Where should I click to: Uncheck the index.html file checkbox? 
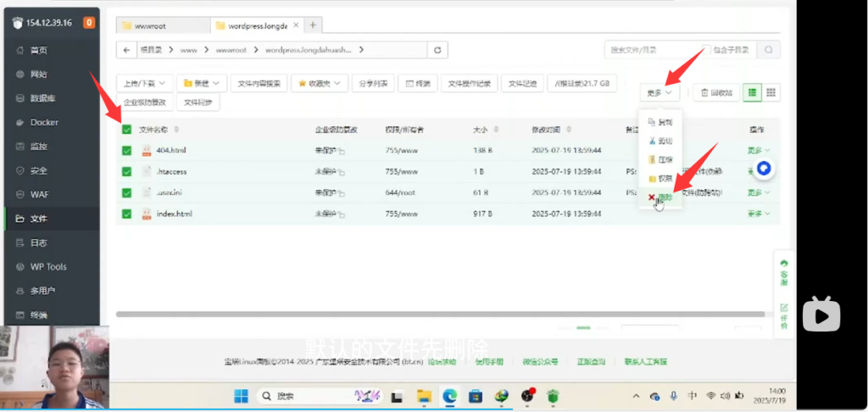pyautogui.click(x=127, y=214)
